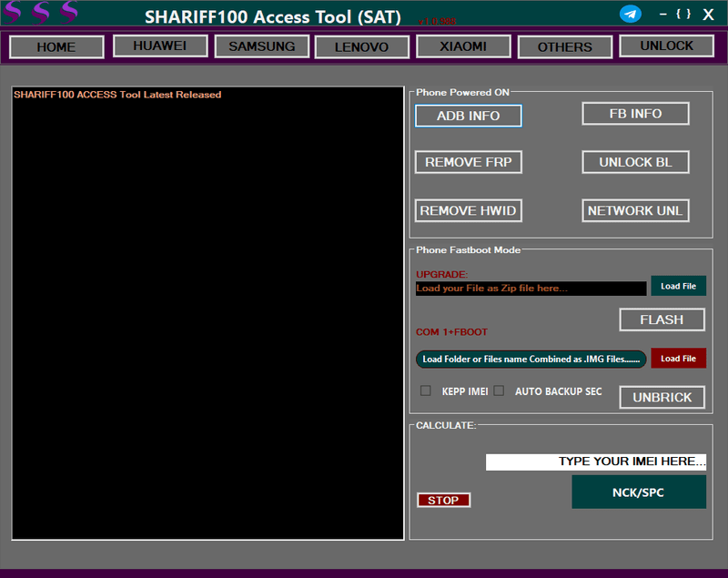Click the middle S logo icon

pyautogui.click(x=41, y=13)
